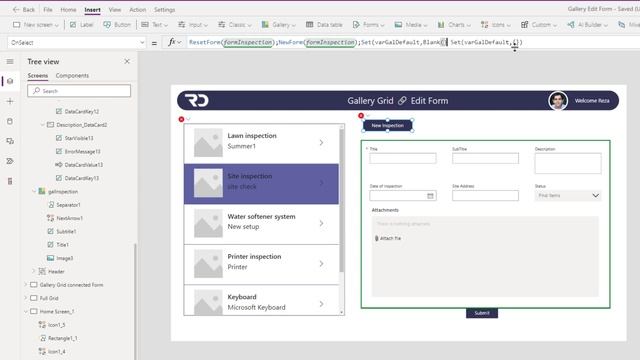Open the Gallery dropdown in ribbon
This screenshot has width=640, height=360.
pyautogui.click(x=278, y=25)
